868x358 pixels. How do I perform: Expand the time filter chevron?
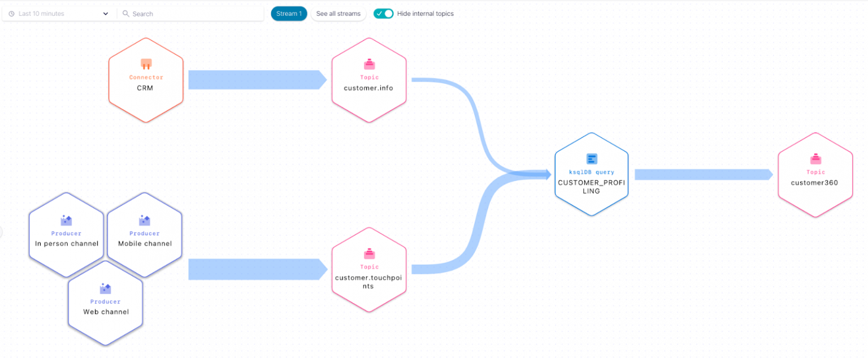[x=105, y=13]
